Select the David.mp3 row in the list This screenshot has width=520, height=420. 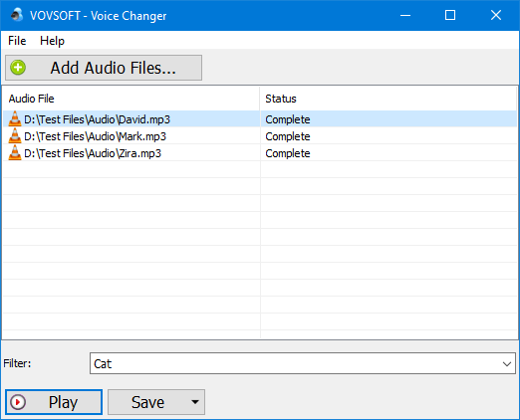260,119
